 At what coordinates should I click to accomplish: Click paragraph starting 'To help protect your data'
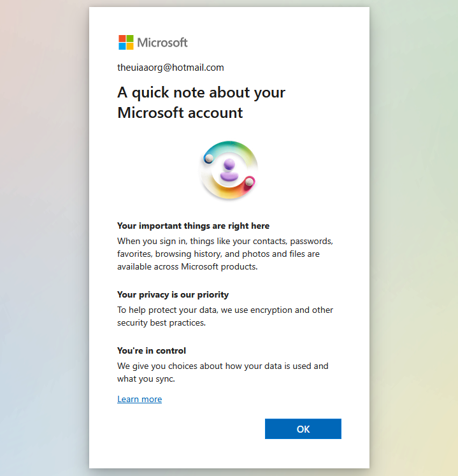(225, 316)
